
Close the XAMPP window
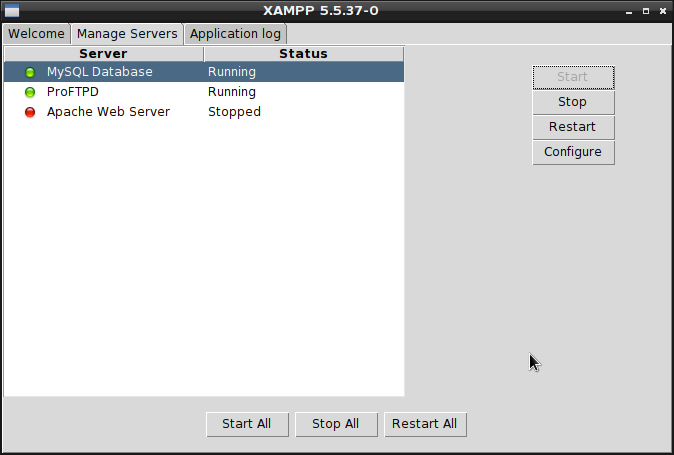pos(663,11)
